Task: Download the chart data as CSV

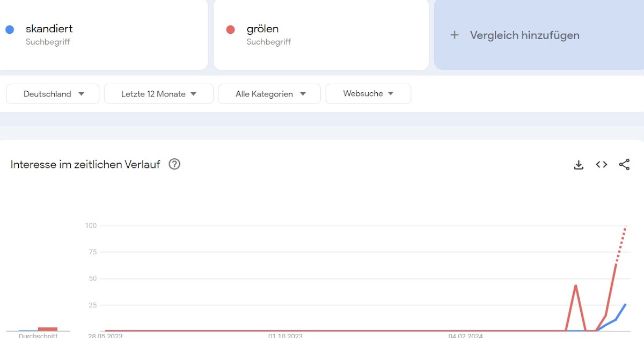Action: (x=579, y=165)
